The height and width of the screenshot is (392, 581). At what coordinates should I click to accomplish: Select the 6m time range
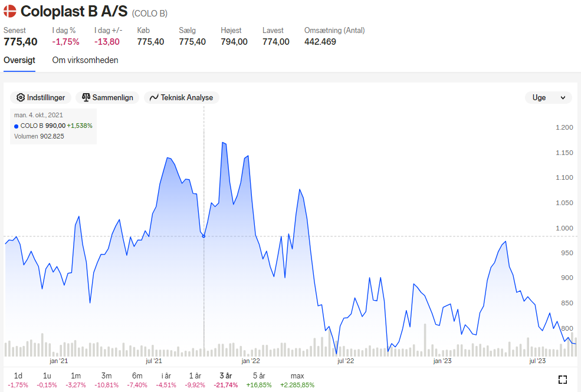(137, 380)
